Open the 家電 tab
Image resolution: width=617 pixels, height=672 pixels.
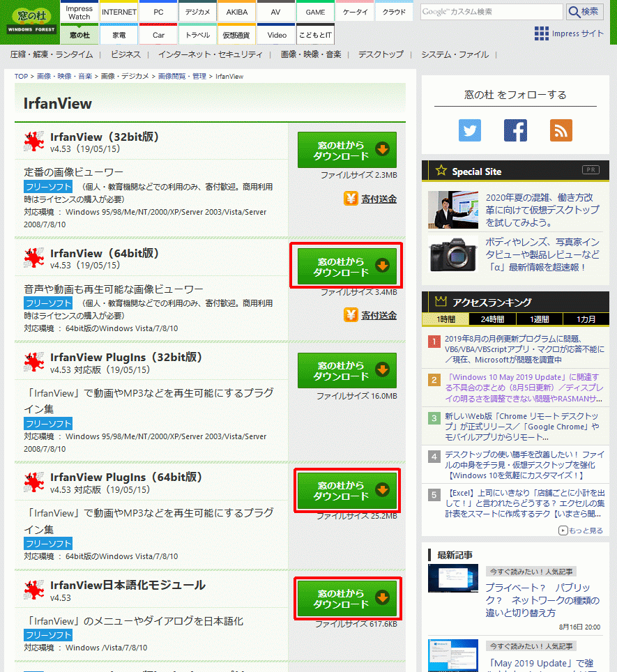coord(119,35)
